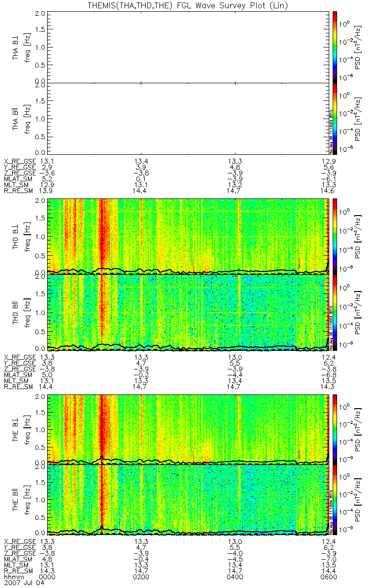368x588 pixels.
Task: Click the 'THD B⊥' axis label
Action: [x=16, y=236]
